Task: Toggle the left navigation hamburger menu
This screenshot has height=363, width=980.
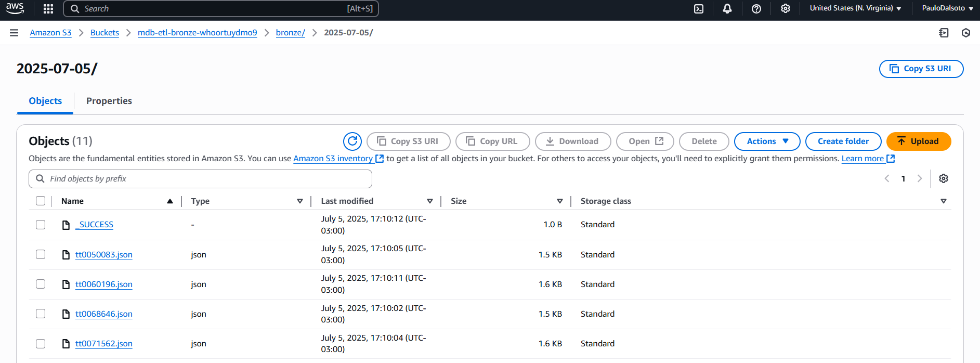Action: click(x=14, y=33)
